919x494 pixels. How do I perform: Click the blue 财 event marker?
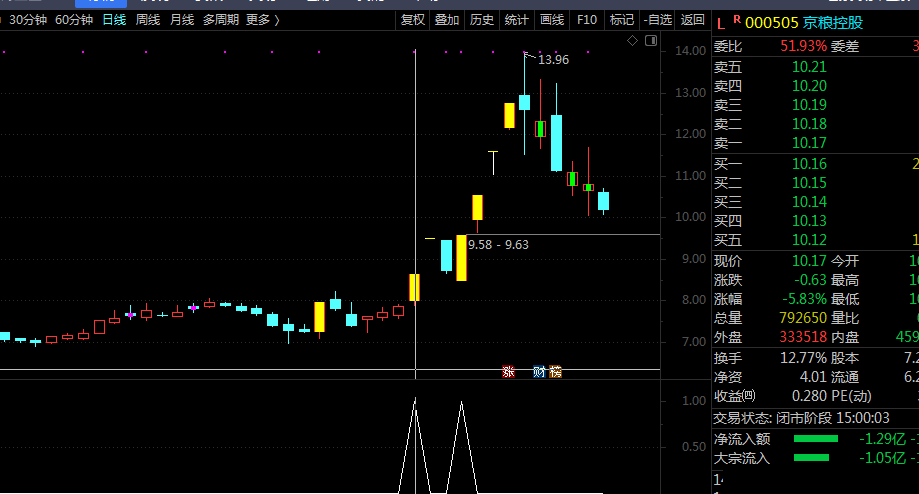pos(539,372)
